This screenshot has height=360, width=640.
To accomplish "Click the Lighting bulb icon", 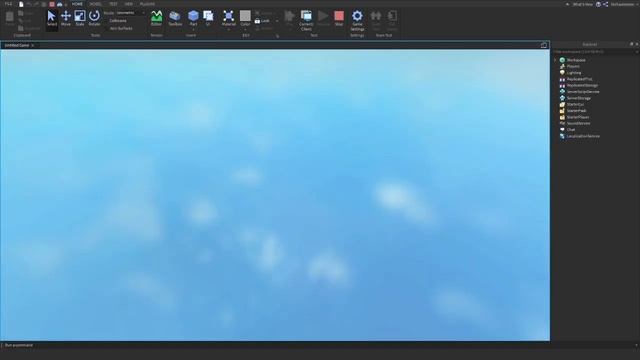I will pyautogui.click(x=562, y=73).
